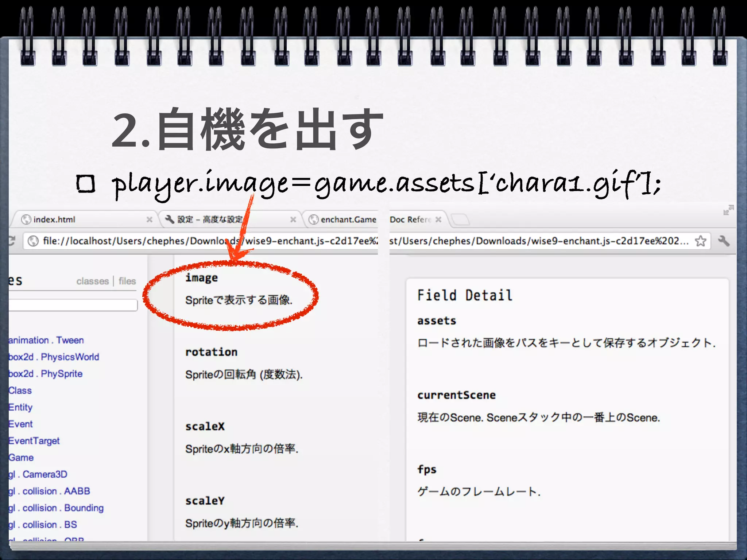Click the class search input field

click(x=73, y=305)
